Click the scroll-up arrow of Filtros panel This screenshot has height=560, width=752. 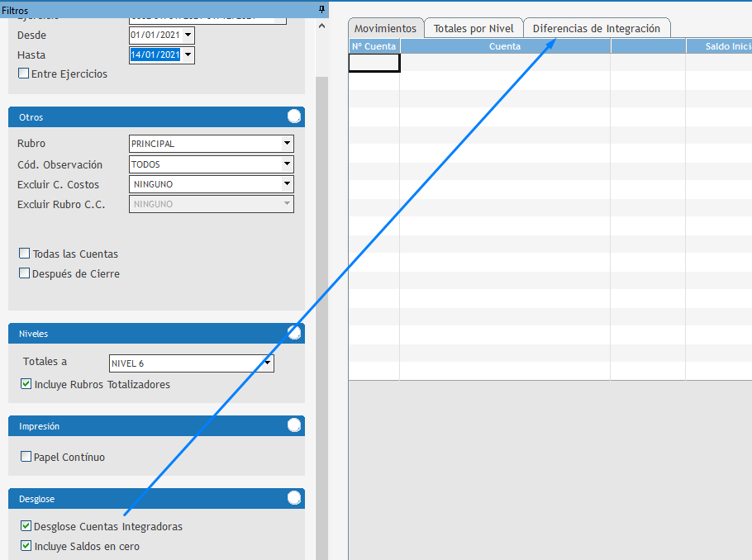321,26
